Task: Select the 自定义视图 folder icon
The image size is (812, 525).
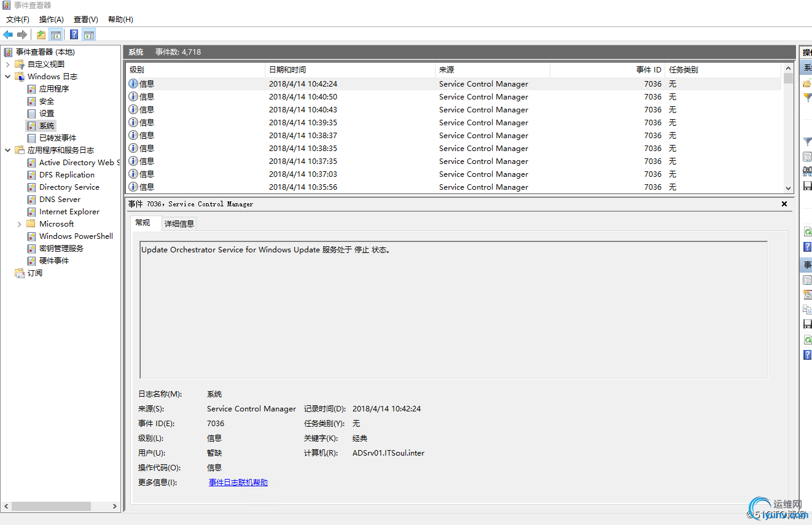Action: pyautogui.click(x=20, y=64)
